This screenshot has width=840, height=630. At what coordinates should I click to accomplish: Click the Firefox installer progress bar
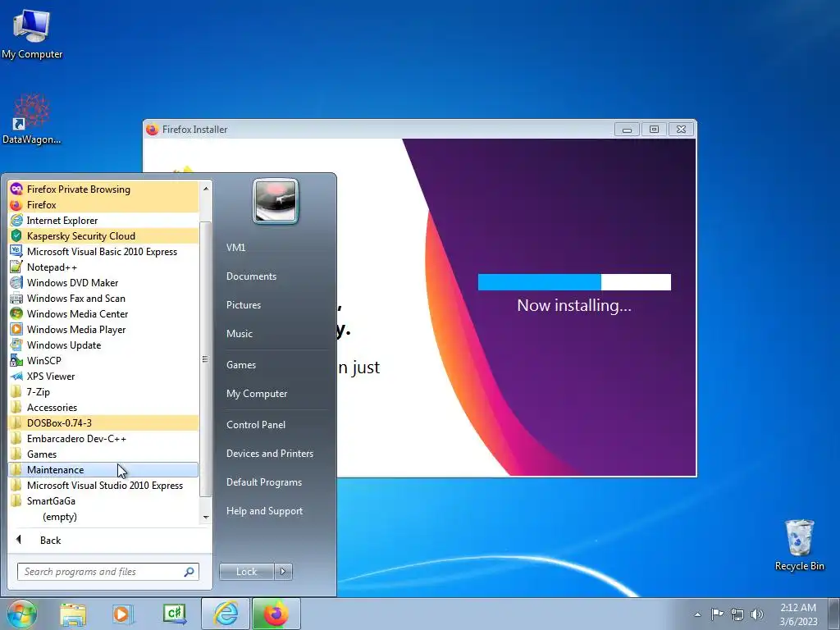(574, 282)
